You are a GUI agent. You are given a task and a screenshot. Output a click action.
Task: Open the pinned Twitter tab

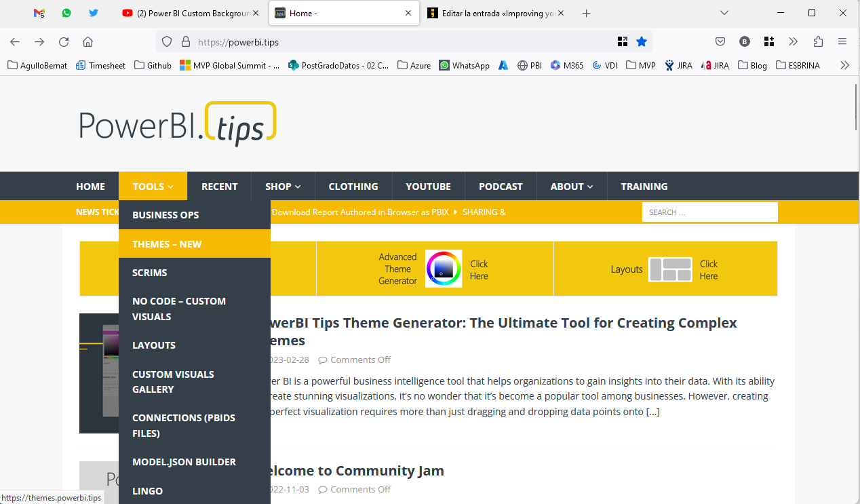(x=93, y=13)
